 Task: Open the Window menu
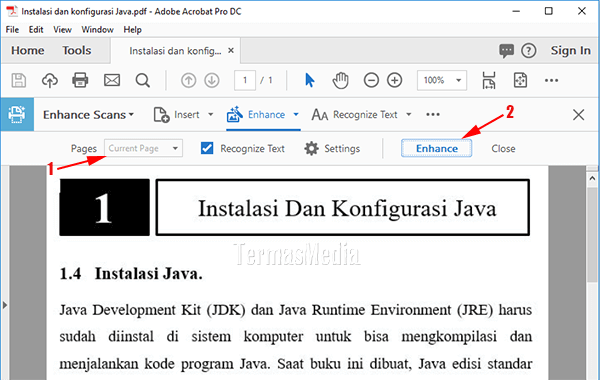97,29
